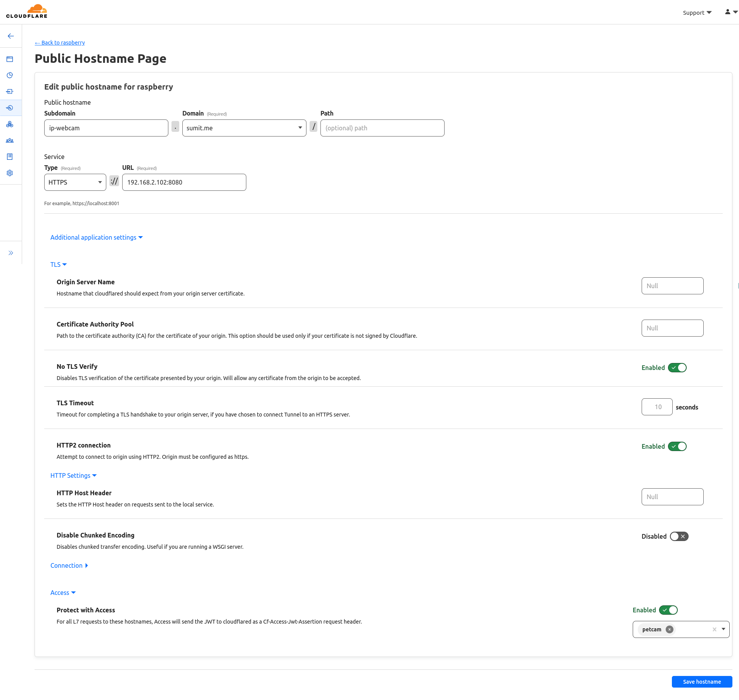Click the 'HTTP2 connection' label
Image resolution: width=739 pixels, height=700 pixels.
pyautogui.click(x=83, y=445)
